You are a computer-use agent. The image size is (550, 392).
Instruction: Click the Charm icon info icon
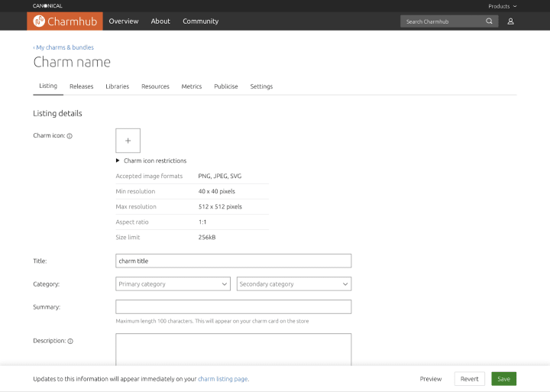tap(70, 136)
